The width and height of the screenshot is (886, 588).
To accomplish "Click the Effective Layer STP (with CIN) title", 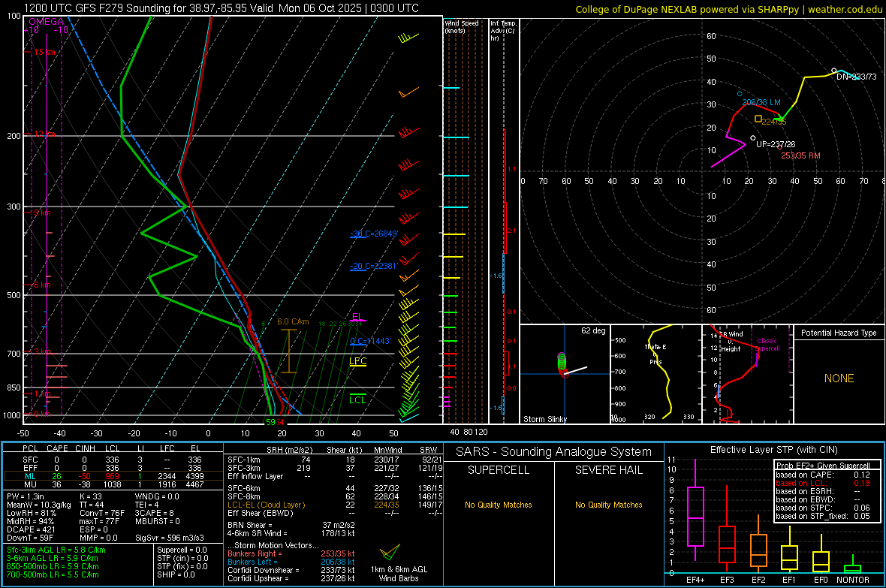I will tap(774, 450).
